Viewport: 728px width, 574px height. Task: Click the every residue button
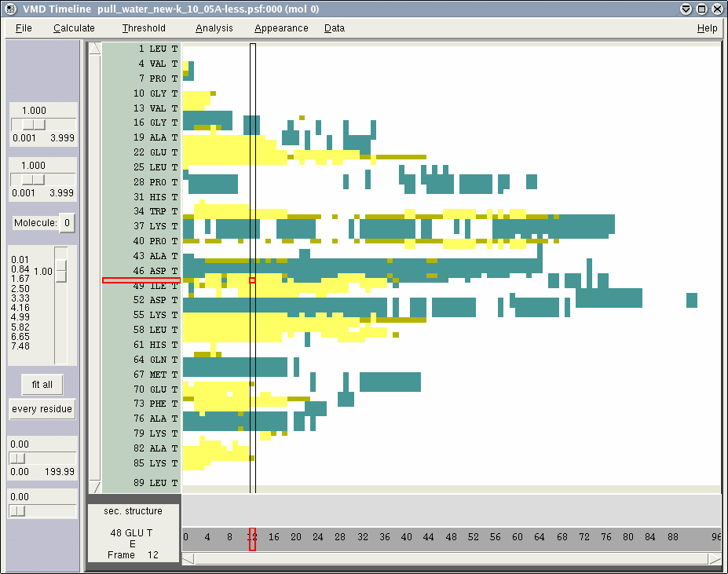(x=42, y=409)
